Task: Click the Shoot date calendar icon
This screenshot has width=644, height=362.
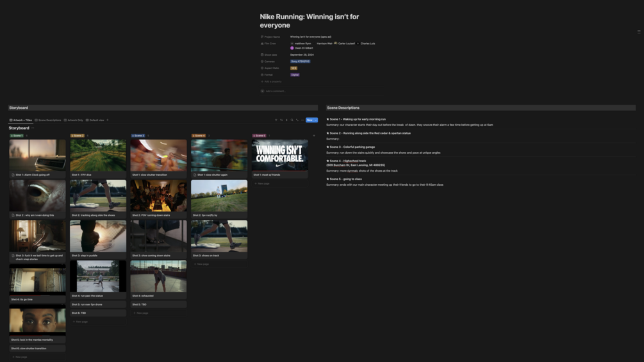Action: tap(262, 54)
